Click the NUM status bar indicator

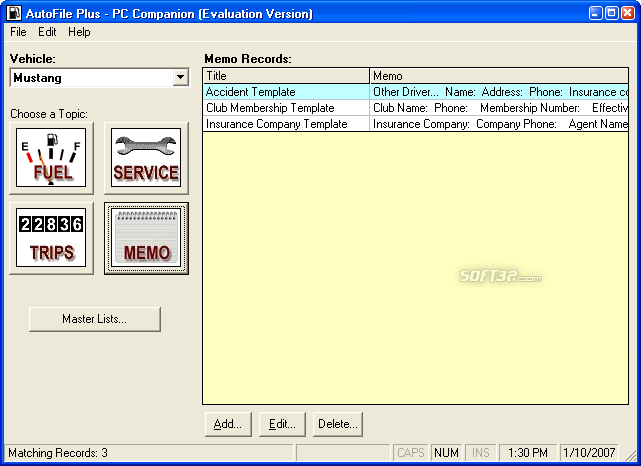click(446, 453)
